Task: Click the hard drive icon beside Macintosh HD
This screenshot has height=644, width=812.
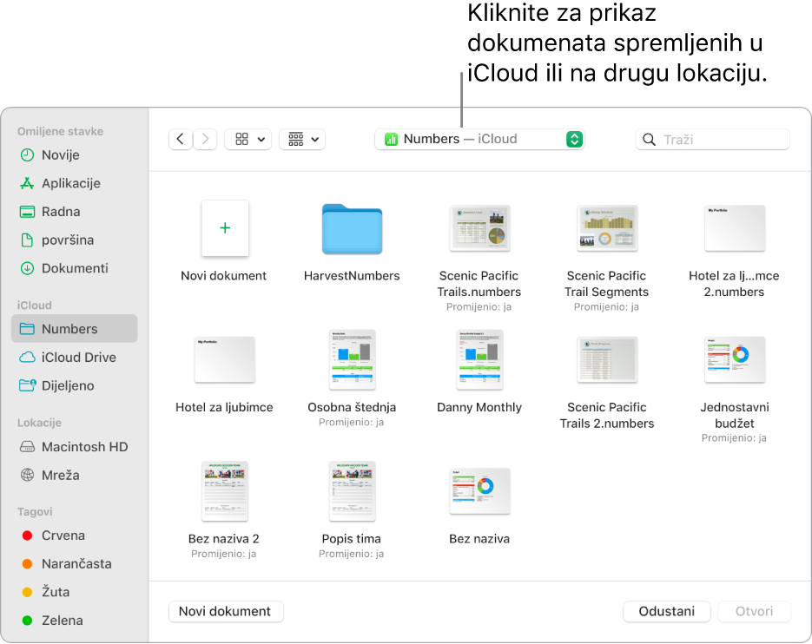Action: coord(27,447)
